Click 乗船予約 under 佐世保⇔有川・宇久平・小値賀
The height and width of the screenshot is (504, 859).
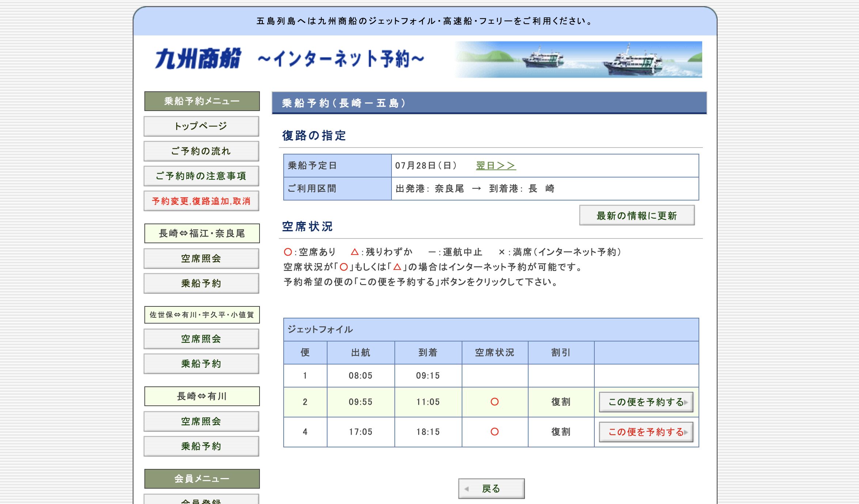coord(201,364)
